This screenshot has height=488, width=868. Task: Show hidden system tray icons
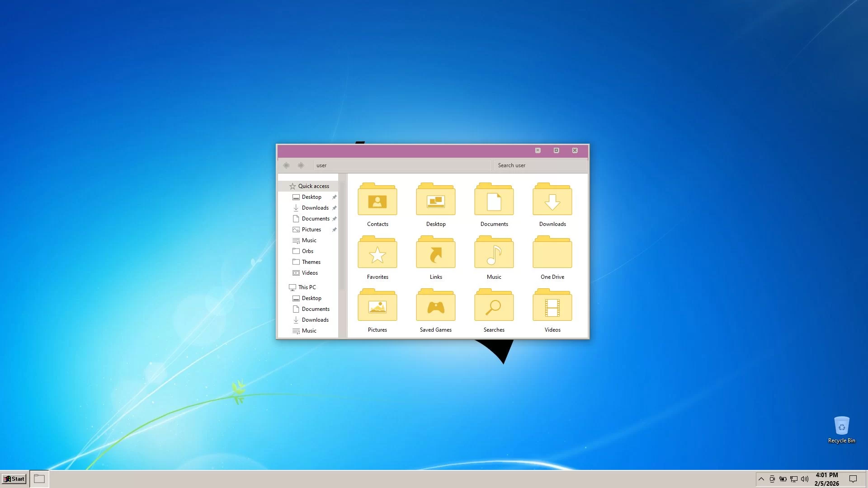761,479
